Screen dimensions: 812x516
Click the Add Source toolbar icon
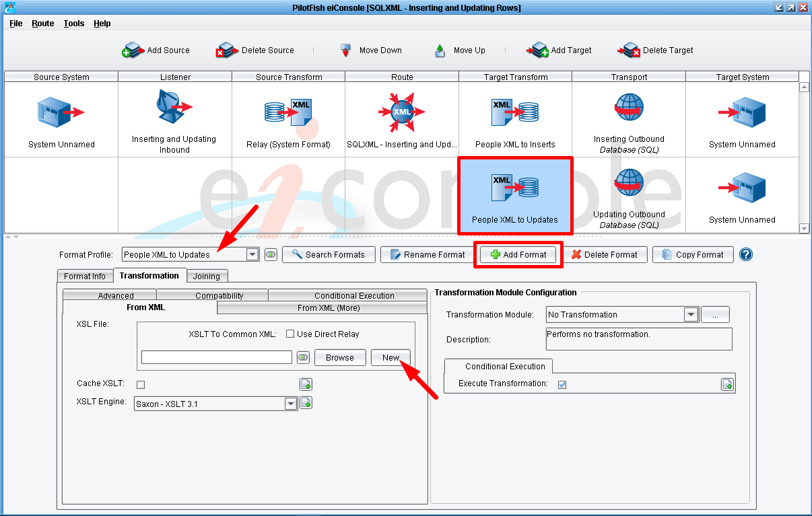coord(133,50)
